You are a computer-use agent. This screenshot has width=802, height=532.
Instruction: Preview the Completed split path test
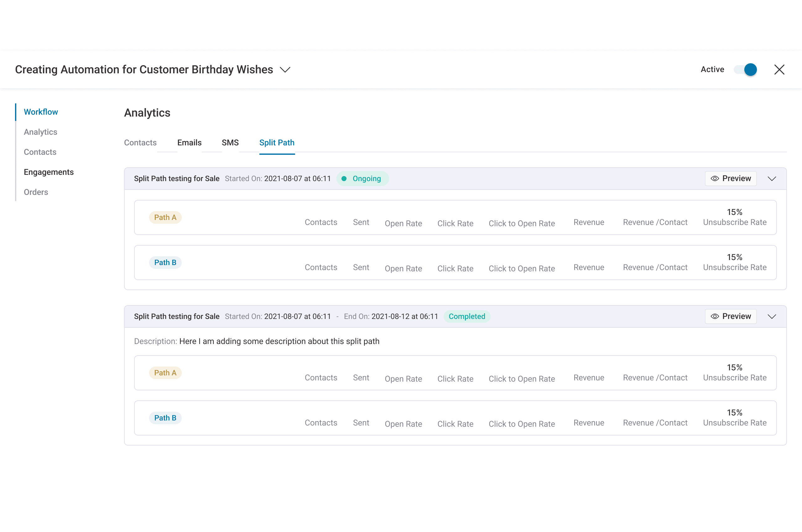pyautogui.click(x=731, y=316)
